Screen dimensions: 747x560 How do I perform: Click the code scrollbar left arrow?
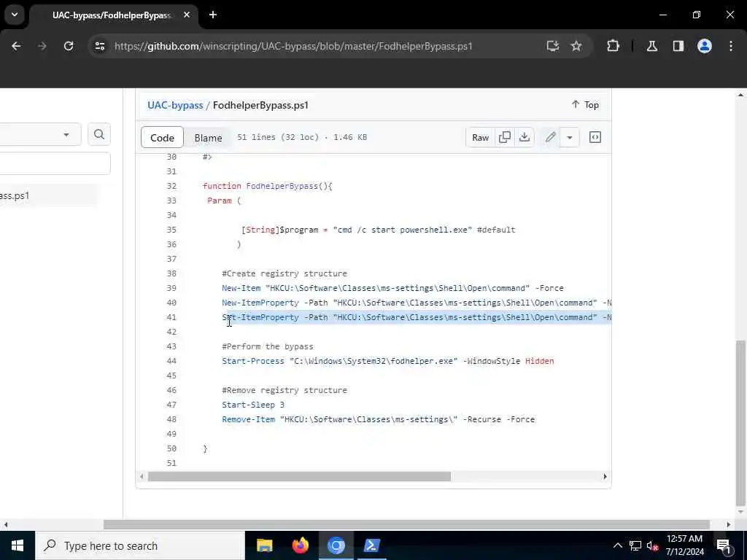(x=142, y=476)
